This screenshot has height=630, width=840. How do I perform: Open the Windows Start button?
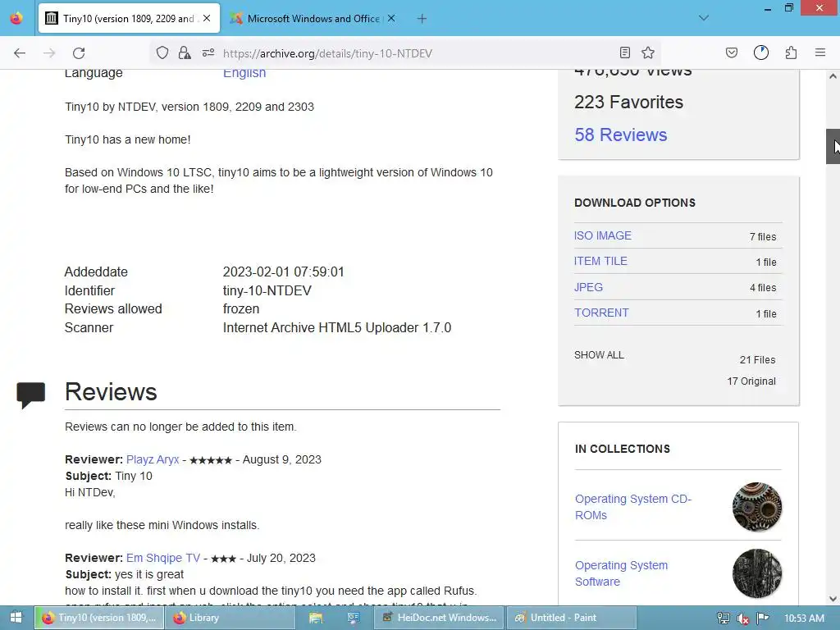[16, 618]
